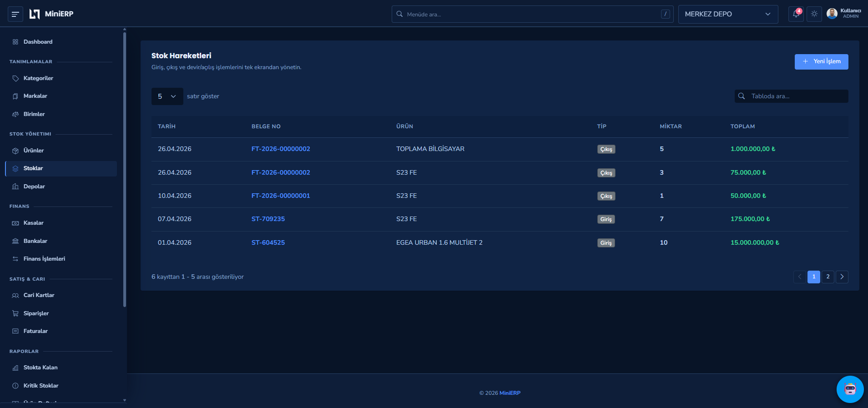Click the Stokta Kalan chart icon
This screenshot has width=868, height=408.
click(x=15, y=368)
